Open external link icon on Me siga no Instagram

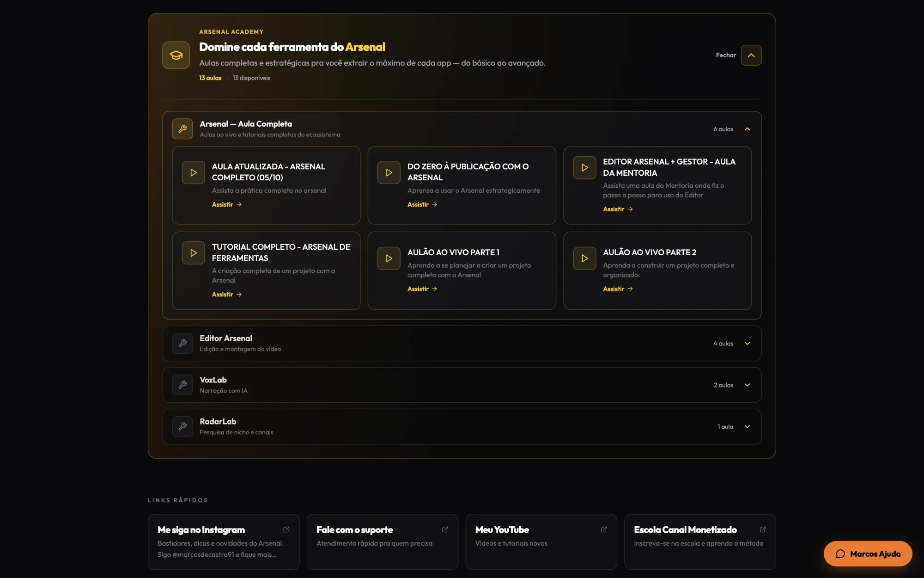click(286, 529)
